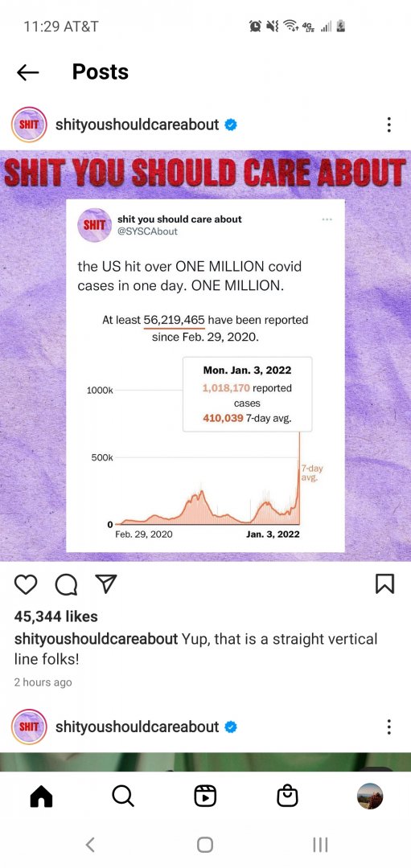
Task: Open three-dot menu on second post
Action: [x=388, y=727]
